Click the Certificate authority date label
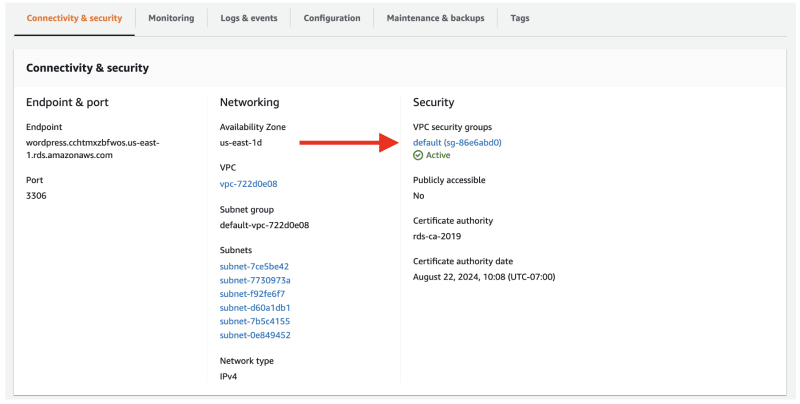This screenshot has width=800, height=404. click(x=463, y=261)
